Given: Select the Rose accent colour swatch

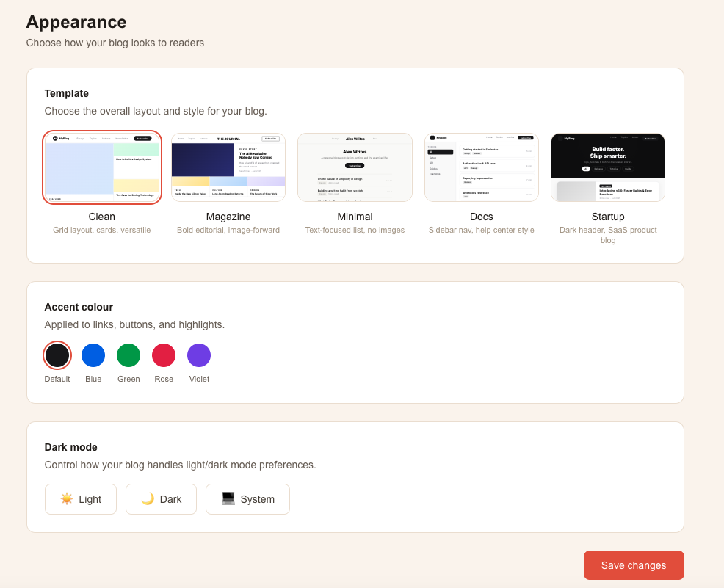Looking at the screenshot, I should pyautogui.click(x=164, y=355).
